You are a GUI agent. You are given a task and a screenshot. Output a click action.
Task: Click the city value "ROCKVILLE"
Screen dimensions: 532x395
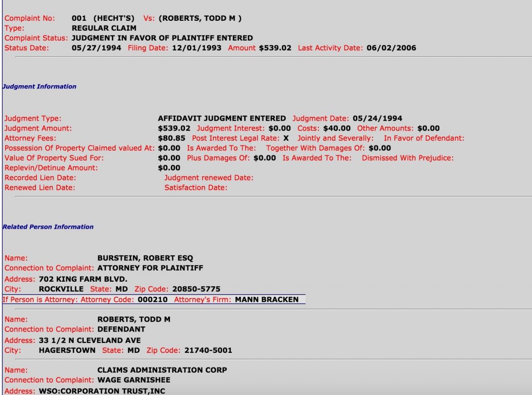(x=61, y=289)
